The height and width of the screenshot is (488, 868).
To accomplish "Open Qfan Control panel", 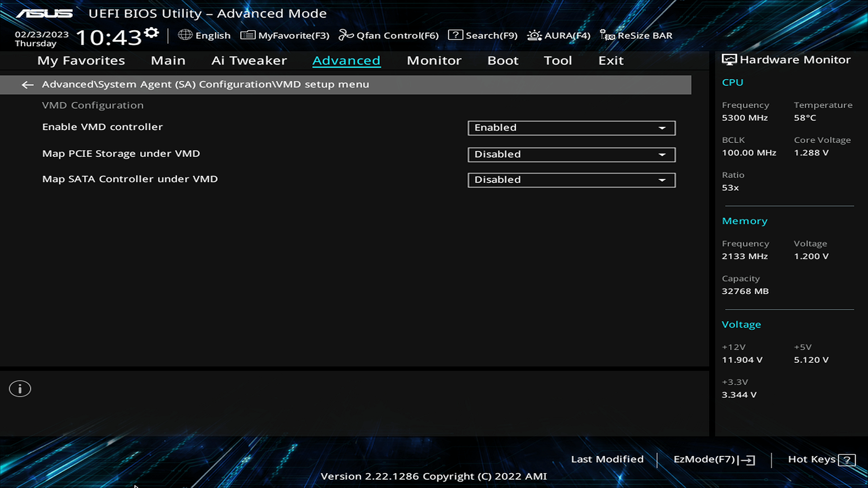I will click(388, 35).
